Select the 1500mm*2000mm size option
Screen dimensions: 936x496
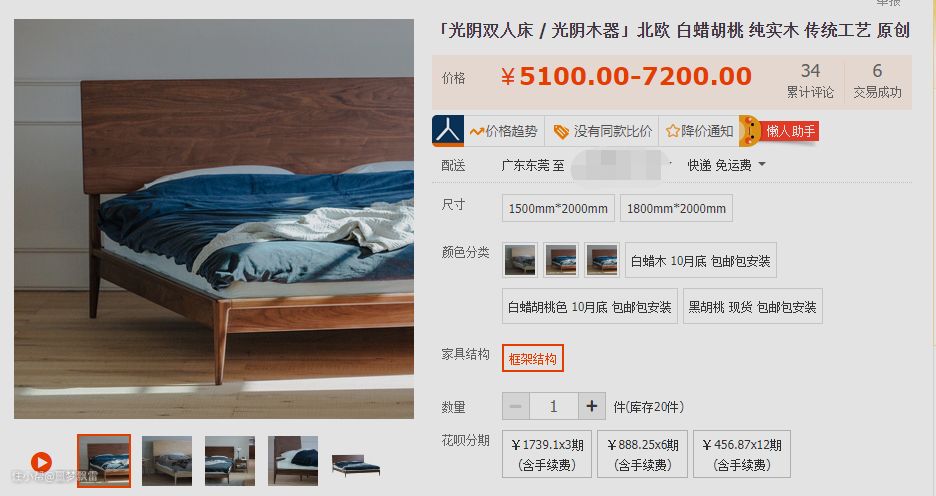[558, 208]
